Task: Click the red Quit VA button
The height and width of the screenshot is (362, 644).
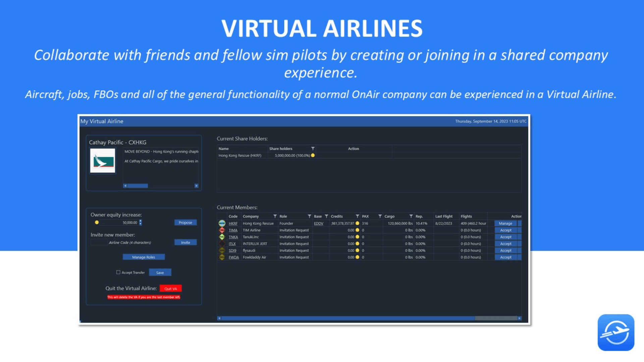Action: pyautogui.click(x=170, y=289)
